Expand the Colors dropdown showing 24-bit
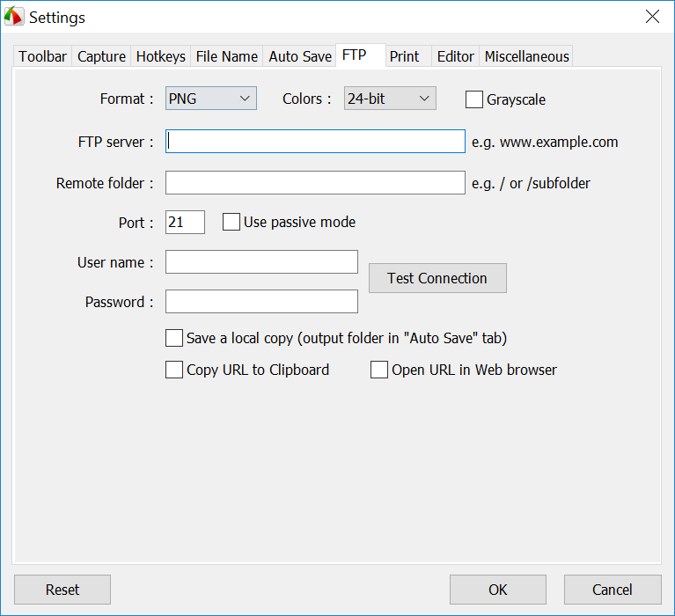 [390, 99]
